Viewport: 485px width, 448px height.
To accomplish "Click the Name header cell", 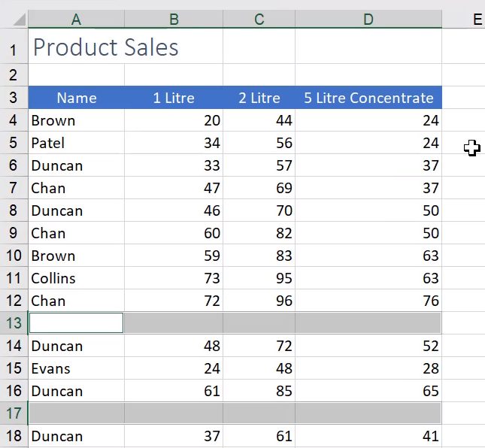I will coord(77,98).
